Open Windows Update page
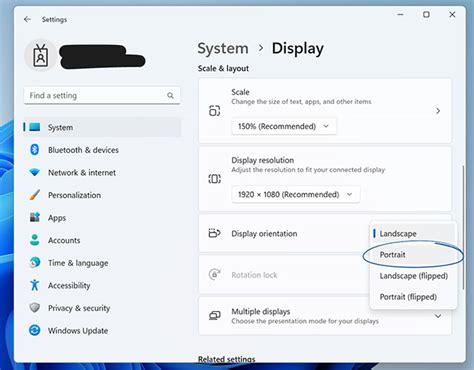 coord(102,330)
